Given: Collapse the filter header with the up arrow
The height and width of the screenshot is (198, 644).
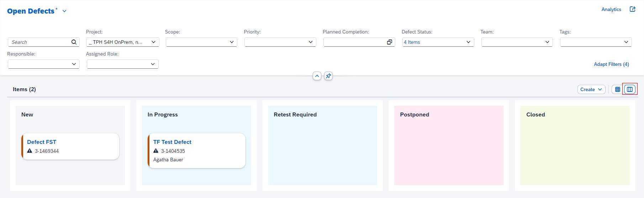Looking at the screenshot, I should point(317,76).
